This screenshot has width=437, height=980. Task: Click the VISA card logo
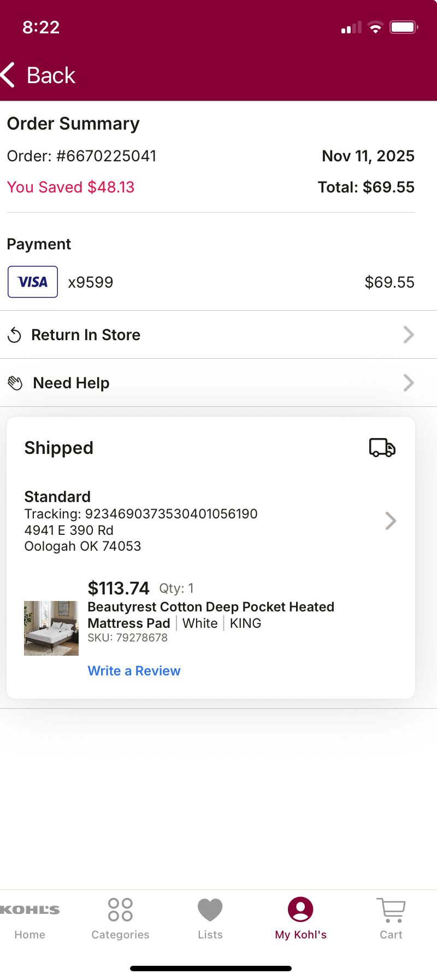[33, 282]
